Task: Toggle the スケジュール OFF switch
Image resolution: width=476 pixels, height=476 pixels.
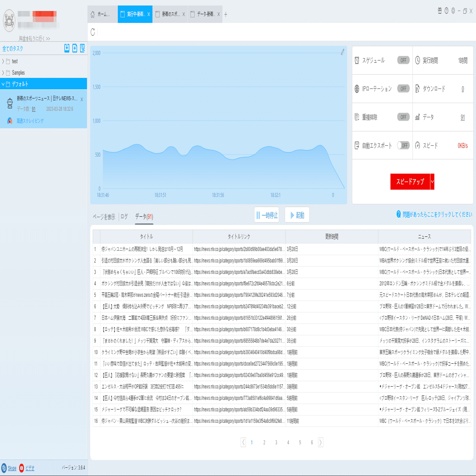Action: point(403,60)
